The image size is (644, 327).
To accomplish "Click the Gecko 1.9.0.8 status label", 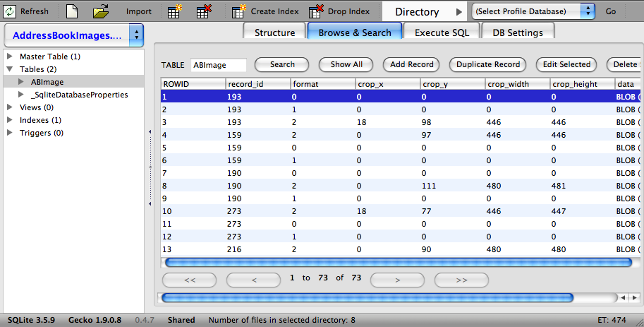I will tap(95, 320).
